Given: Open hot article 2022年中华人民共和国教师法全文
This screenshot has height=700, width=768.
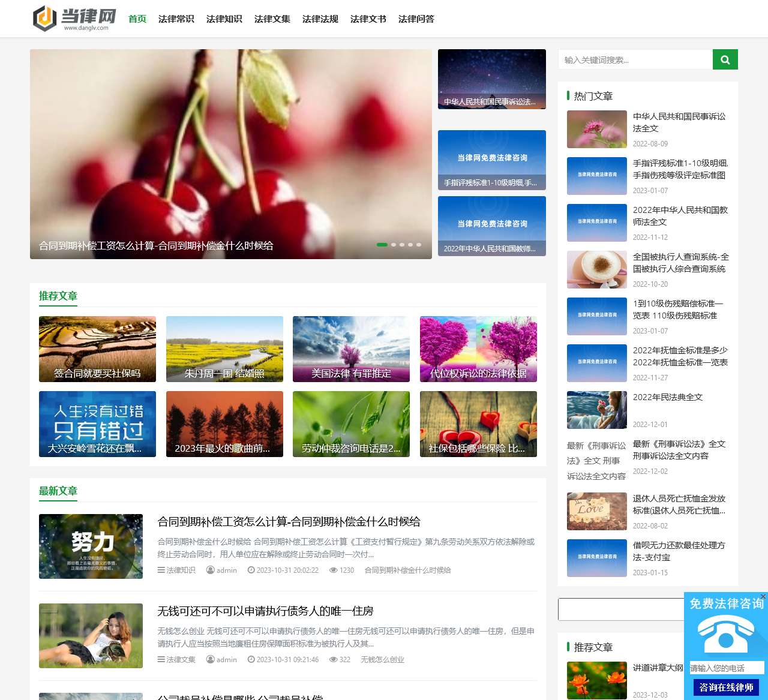Looking at the screenshot, I should point(680,216).
